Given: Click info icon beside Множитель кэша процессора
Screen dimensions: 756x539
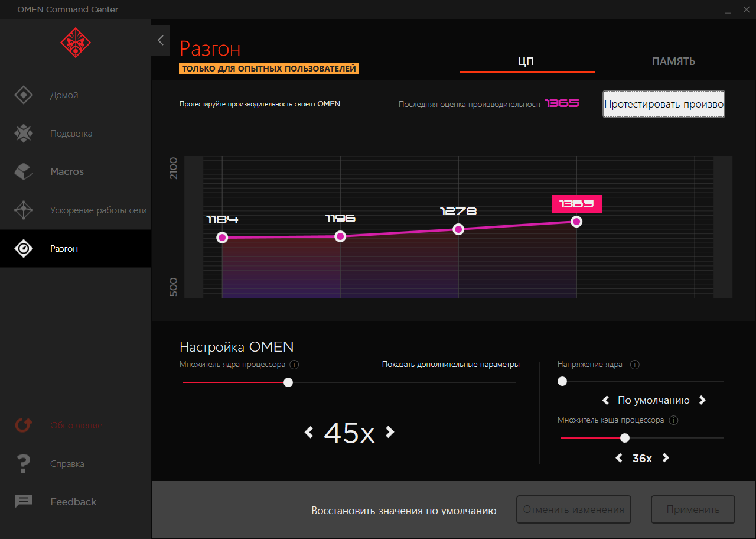Looking at the screenshot, I should coord(674,420).
